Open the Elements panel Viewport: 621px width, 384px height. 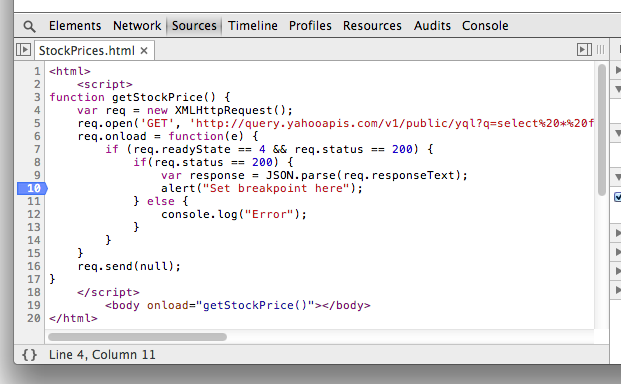click(x=75, y=26)
